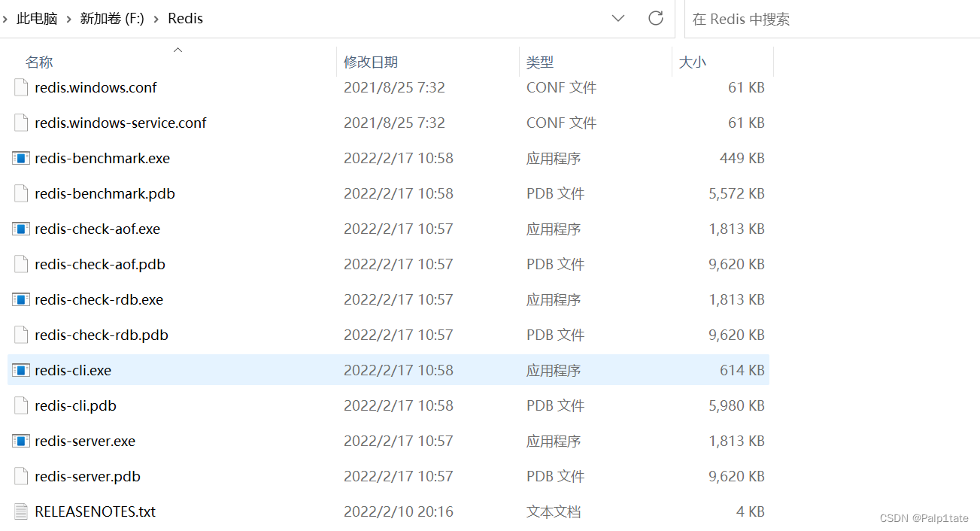
Task: Click the 2022/2/10 20:16 date of RELEASENOTES.txt
Action: click(399, 511)
